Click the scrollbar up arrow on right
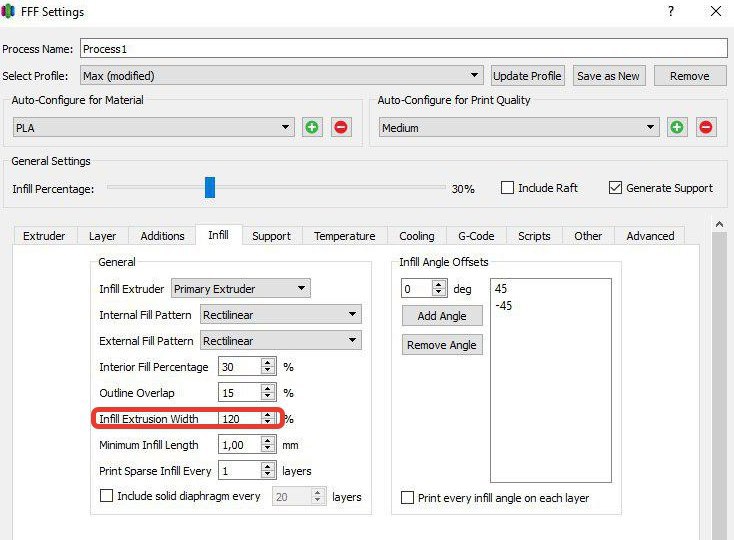Viewport: 734px width, 540px height. point(719,225)
